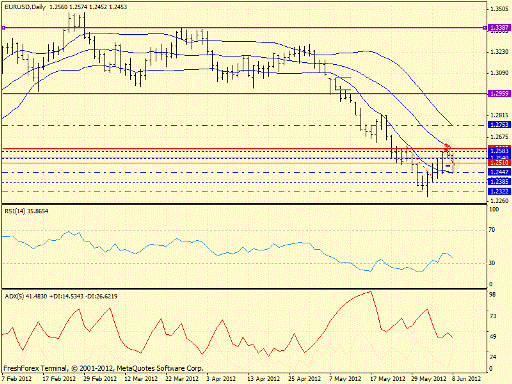Click the 1.2815 price scale value
The height and width of the screenshot is (384, 512).
(499, 115)
